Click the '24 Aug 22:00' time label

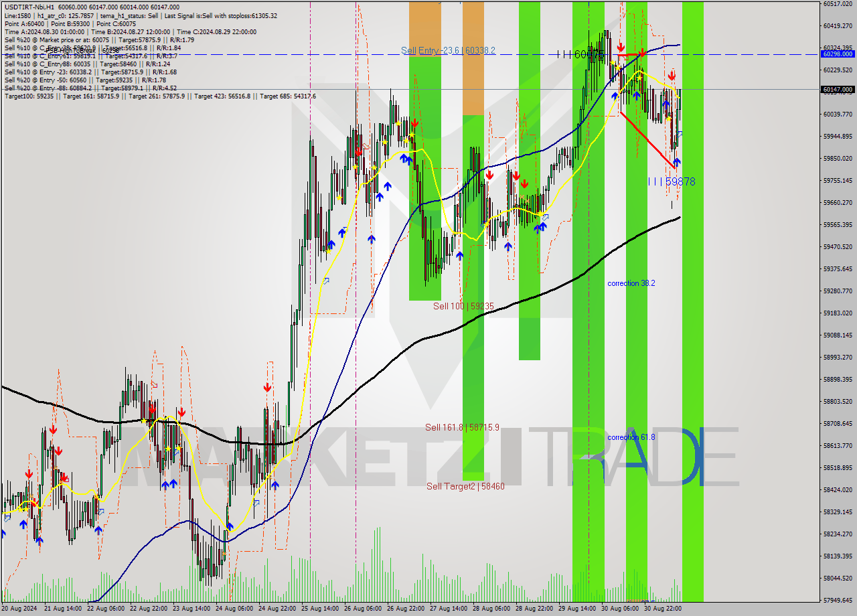tap(278, 608)
